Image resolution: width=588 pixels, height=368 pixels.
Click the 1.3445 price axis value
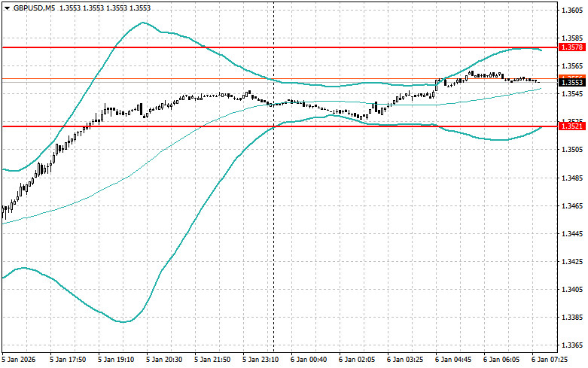pyautogui.click(x=573, y=234)
